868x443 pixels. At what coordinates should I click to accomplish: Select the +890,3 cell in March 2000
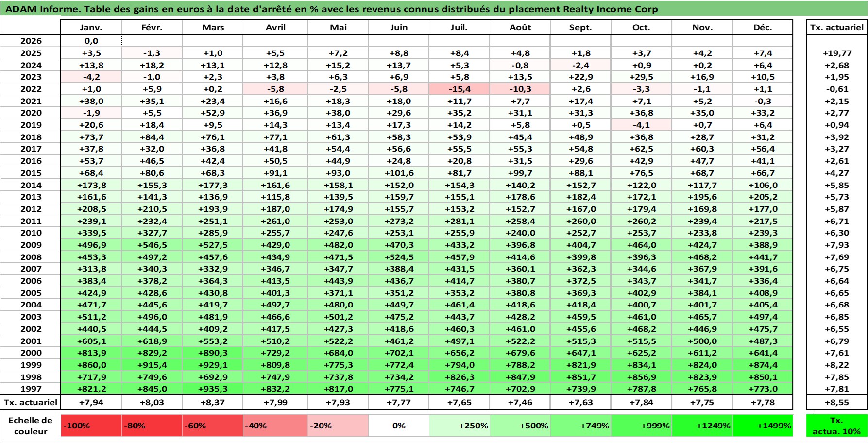point(213,353)
